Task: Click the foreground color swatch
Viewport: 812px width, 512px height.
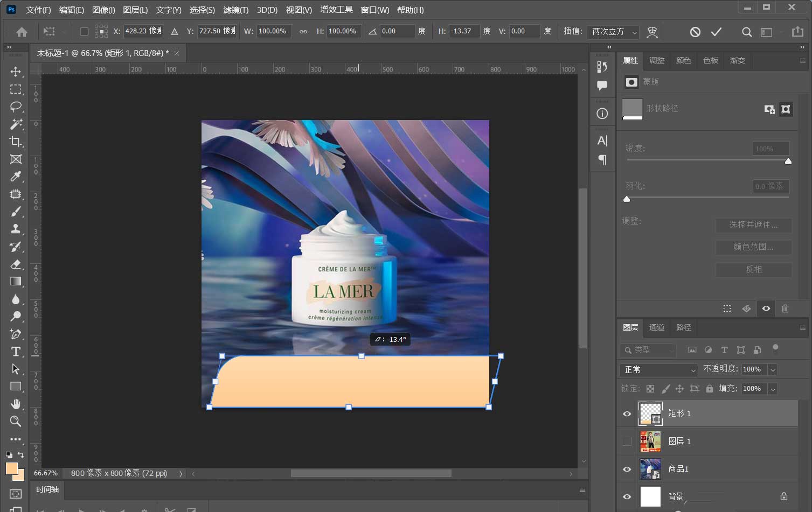Action: click(11, 468)
